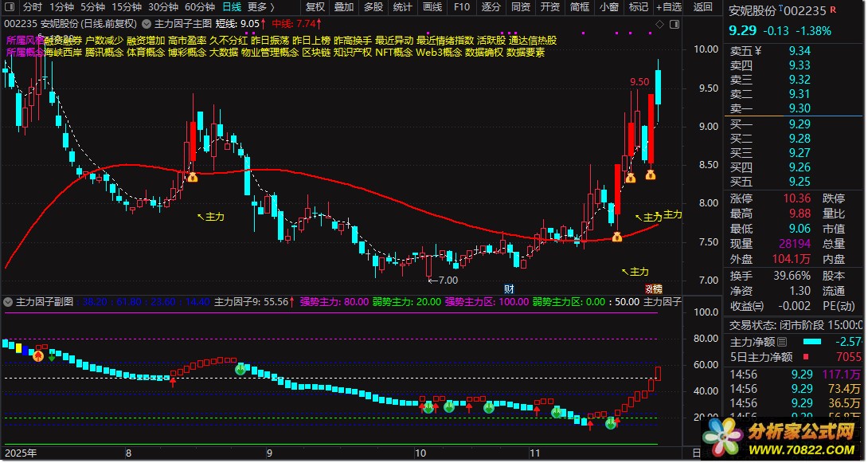The height and width of the screenshot is (463, 868).
Task: Click the diamond icon at chart top-right
Action: [659, 25]
